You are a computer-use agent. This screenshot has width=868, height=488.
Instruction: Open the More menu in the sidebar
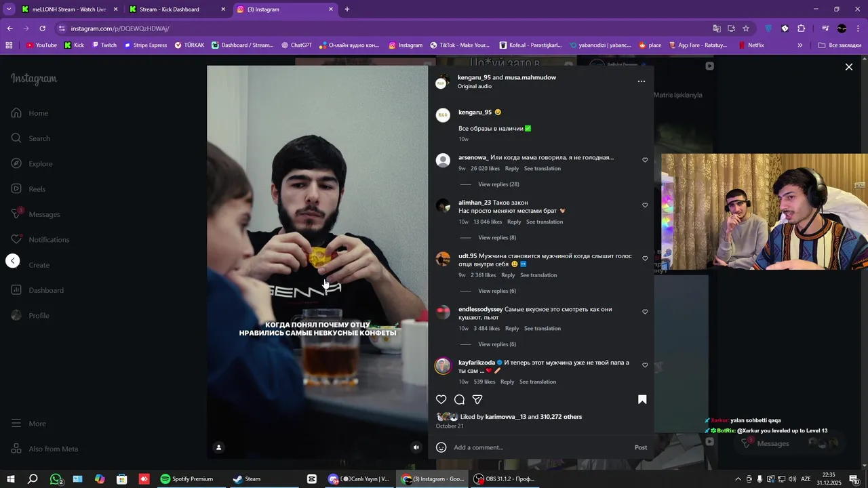tap(28, 424)
